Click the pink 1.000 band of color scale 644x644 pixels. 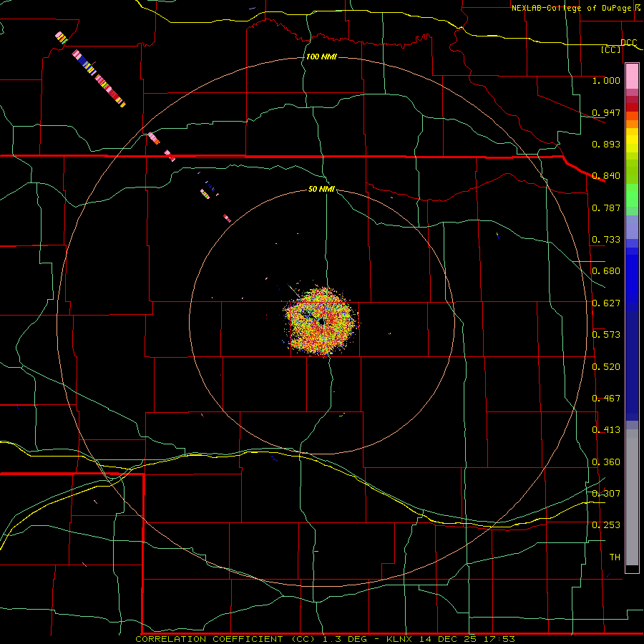pos(632,77)
